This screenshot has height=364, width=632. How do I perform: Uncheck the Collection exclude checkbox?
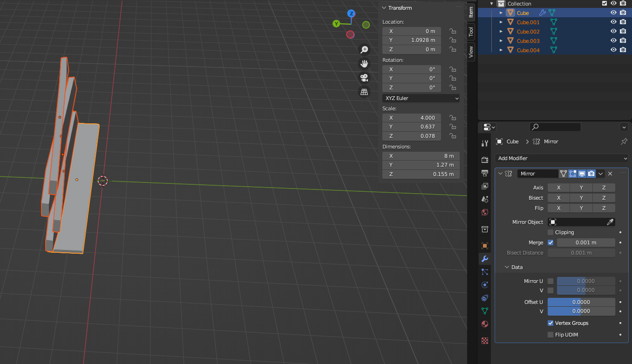[x=605, y=4]
